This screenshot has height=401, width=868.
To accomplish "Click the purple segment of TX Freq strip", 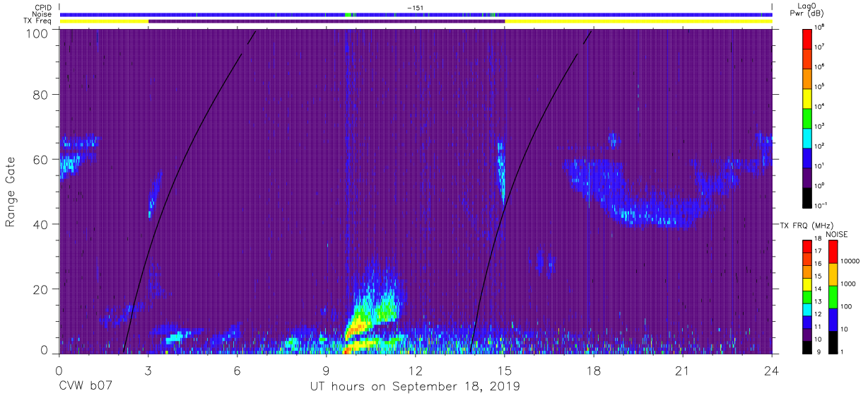I will pyautogui.click(x=326, y=21).
